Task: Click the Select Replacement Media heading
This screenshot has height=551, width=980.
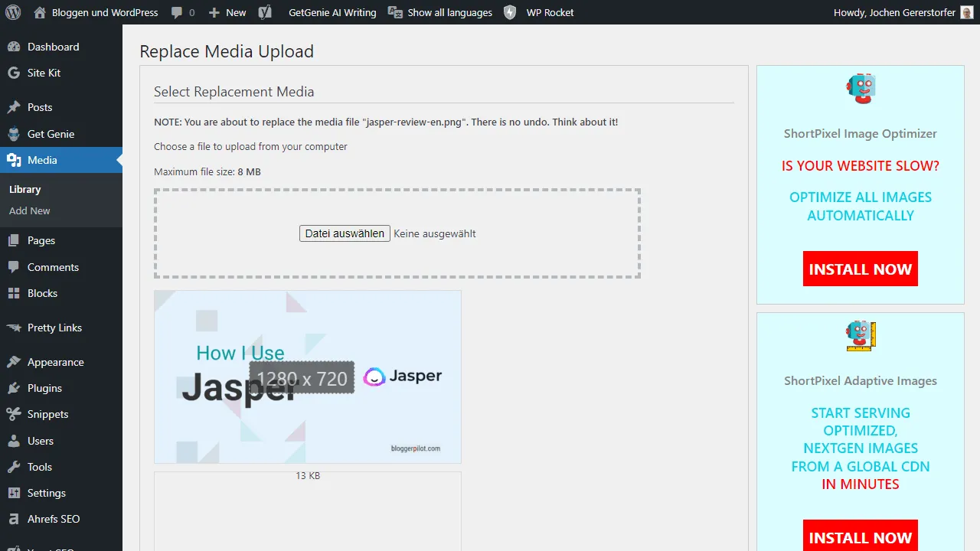Action: (234, 92)
